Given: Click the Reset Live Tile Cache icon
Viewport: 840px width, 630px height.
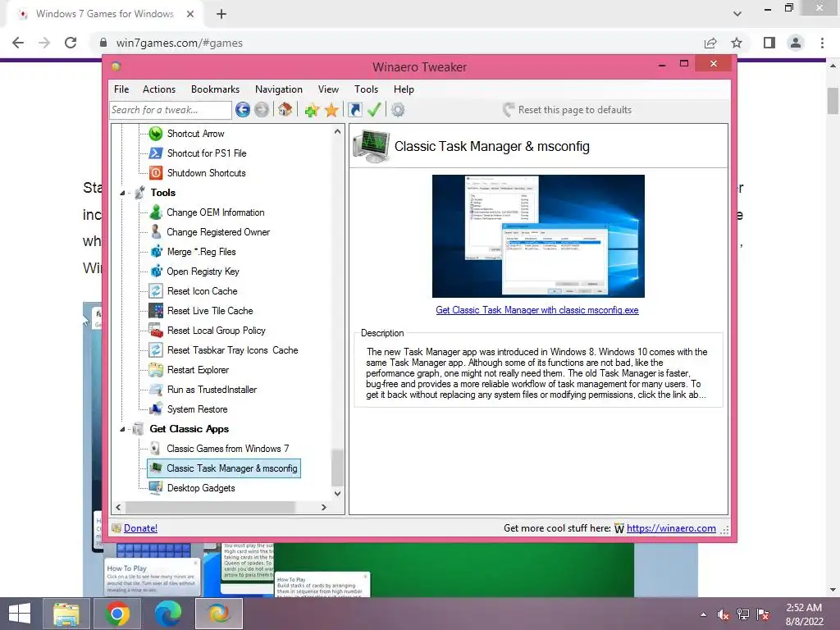Looking at the screenshot, I should click(155, 311).
